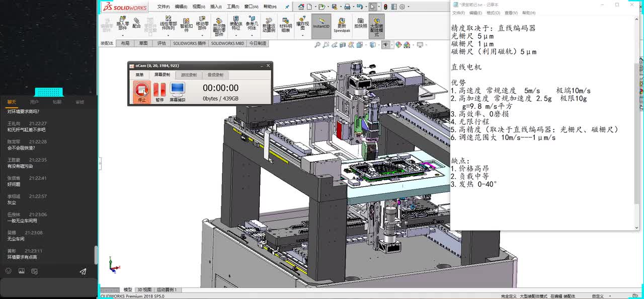Expand the Exploded View dropdown arrow
644x299 pixels.
click(x=302, y=36)
